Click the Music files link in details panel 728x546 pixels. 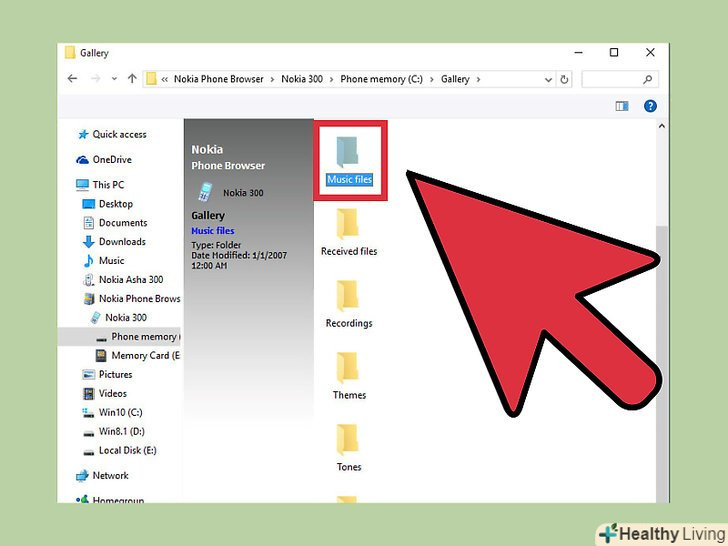pos(213,231)
